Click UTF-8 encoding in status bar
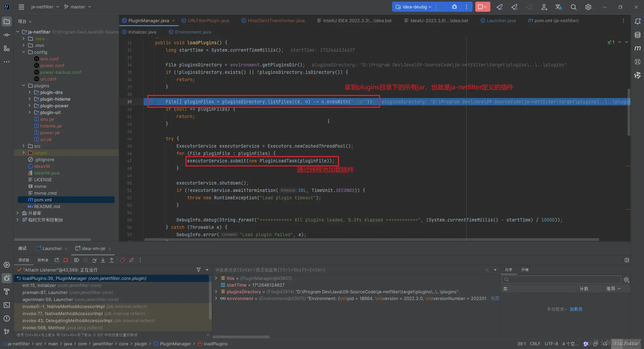This screenshot has width=644, height=349. tap(551, 344)
